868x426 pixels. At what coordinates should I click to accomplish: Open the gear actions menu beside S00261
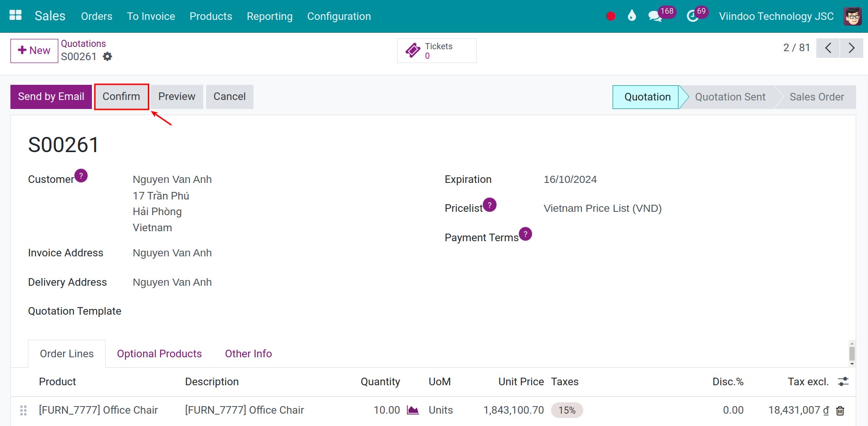click(108, 57)
